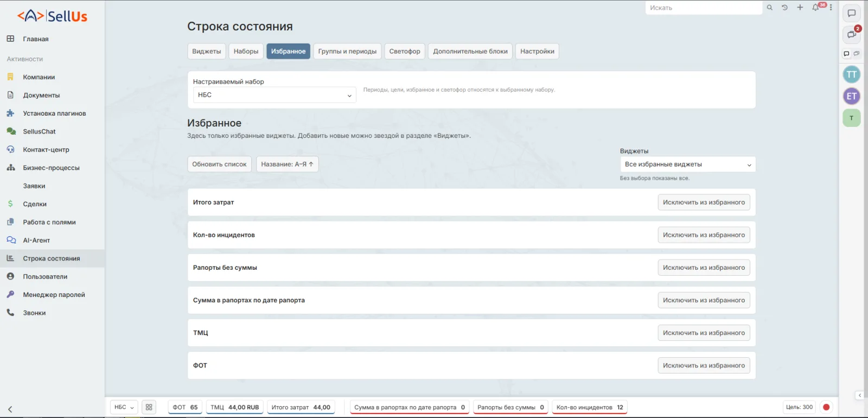
Task: Remove Итого затрат from favorites
Action: (x=704, y=202)
